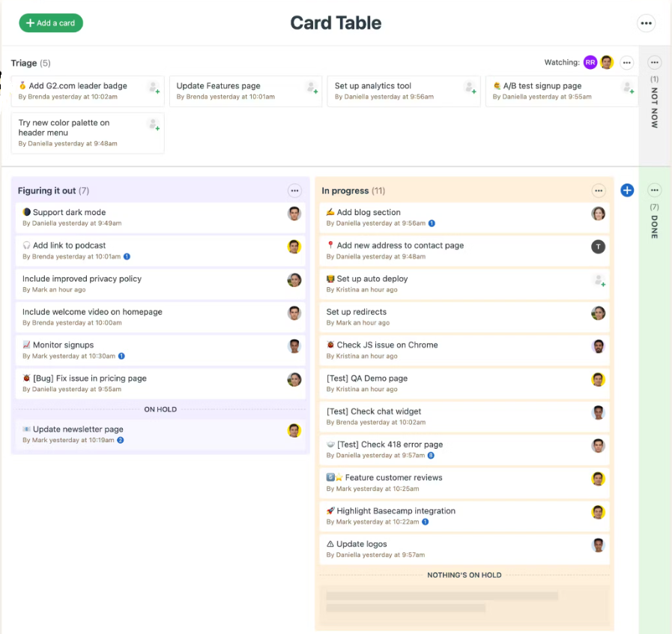The width and height of the screenshot is (672, 634).
Task: Open comment badge on Check 418 error page
Action: [x=431, y=456]
